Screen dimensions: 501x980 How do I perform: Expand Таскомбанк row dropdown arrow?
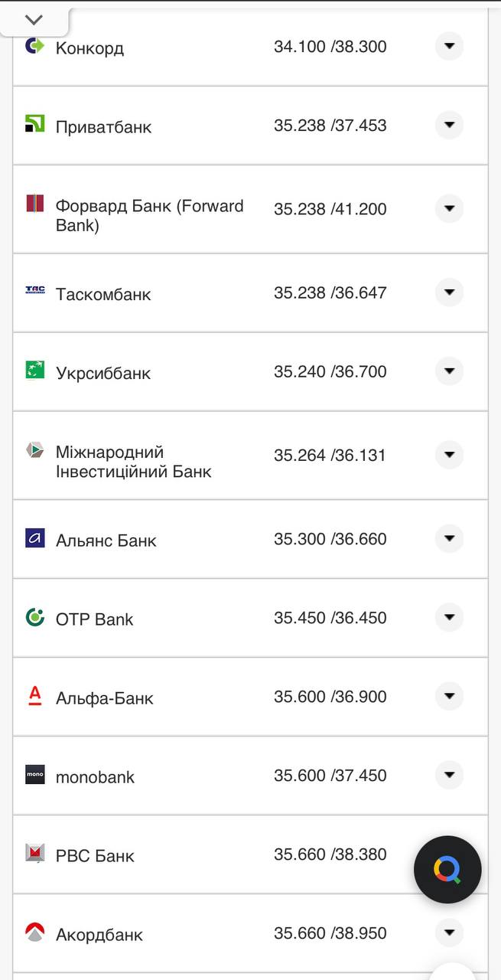[449, 292]
